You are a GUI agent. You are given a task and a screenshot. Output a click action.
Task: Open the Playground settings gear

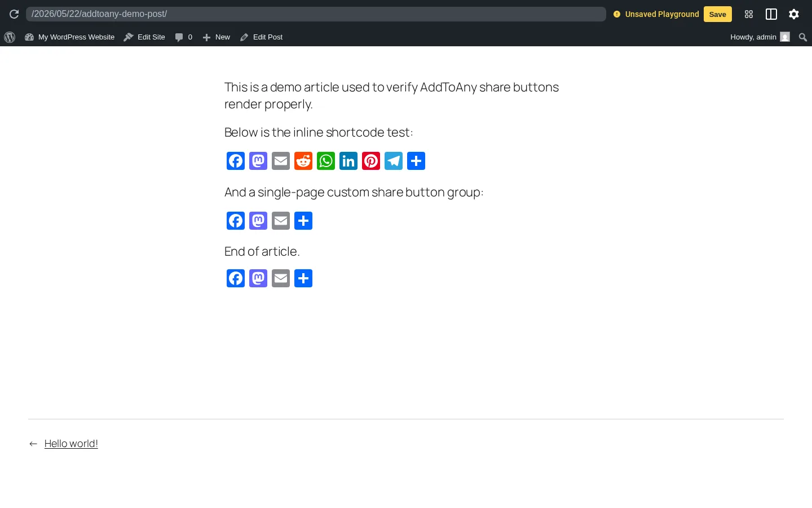[794, 14]
